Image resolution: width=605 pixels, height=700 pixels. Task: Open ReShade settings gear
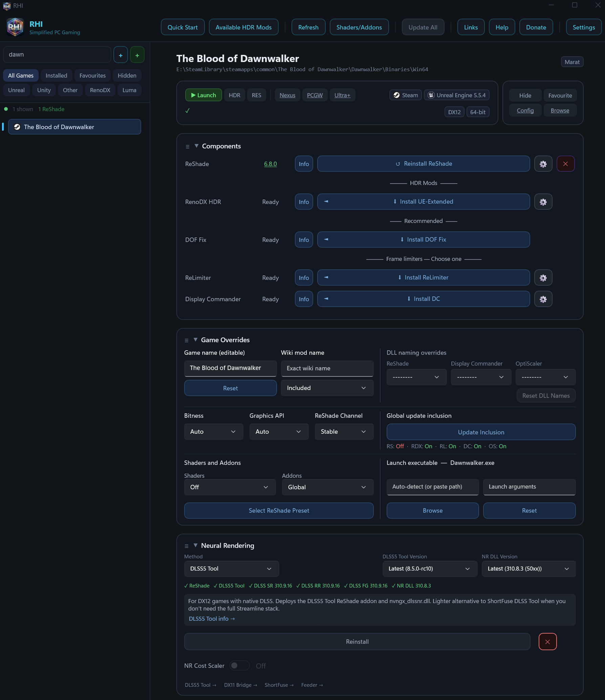(543, 164)
